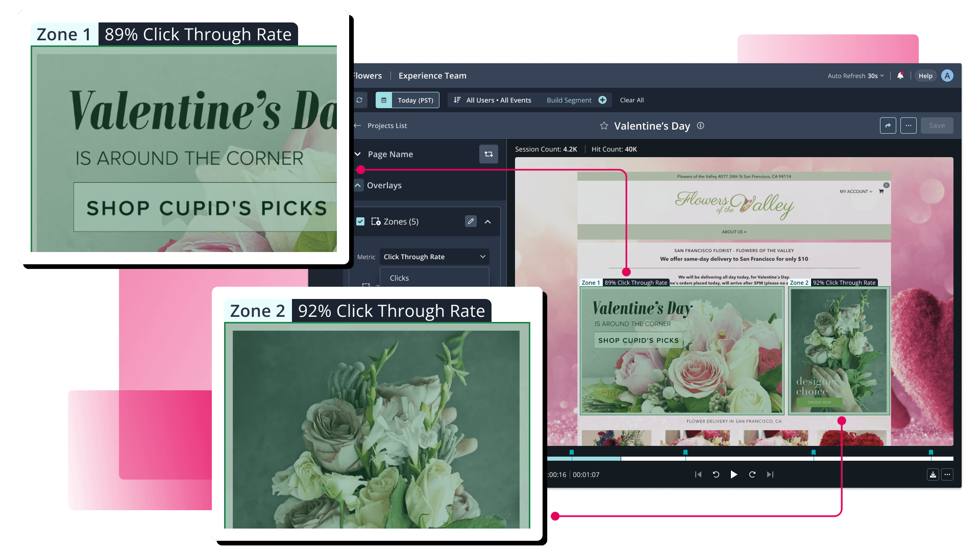The height and width of the screenshot is (551, 980).
Task: Click the more options icon in playback bar
Action: (x=947, y=474)
